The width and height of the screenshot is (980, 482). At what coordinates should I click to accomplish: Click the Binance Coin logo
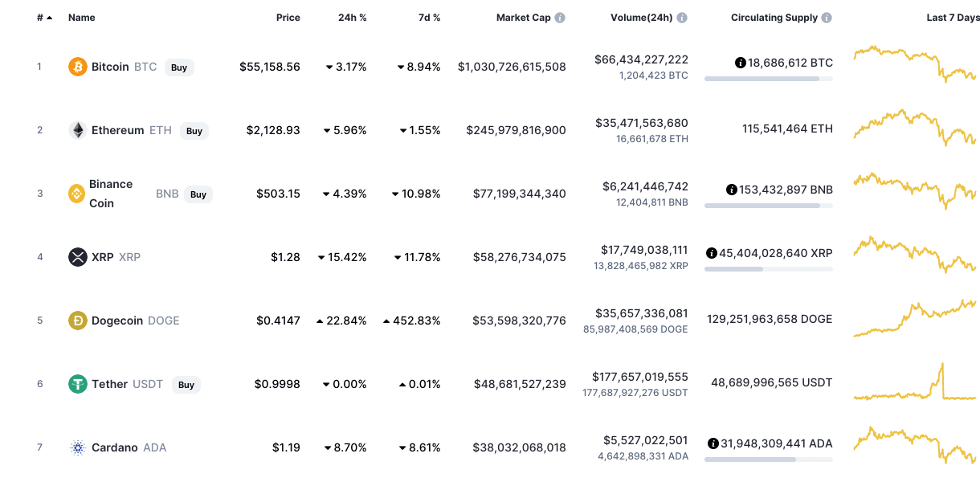(x=77, y=193)
